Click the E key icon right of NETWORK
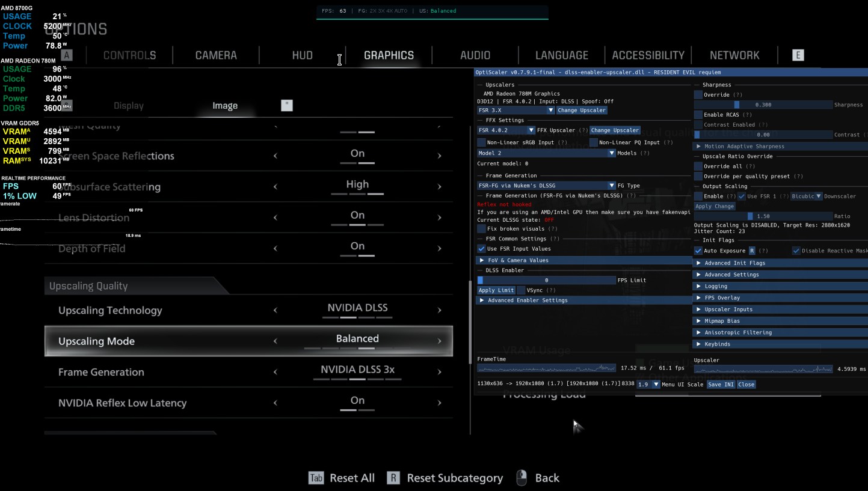 [798, 55]
